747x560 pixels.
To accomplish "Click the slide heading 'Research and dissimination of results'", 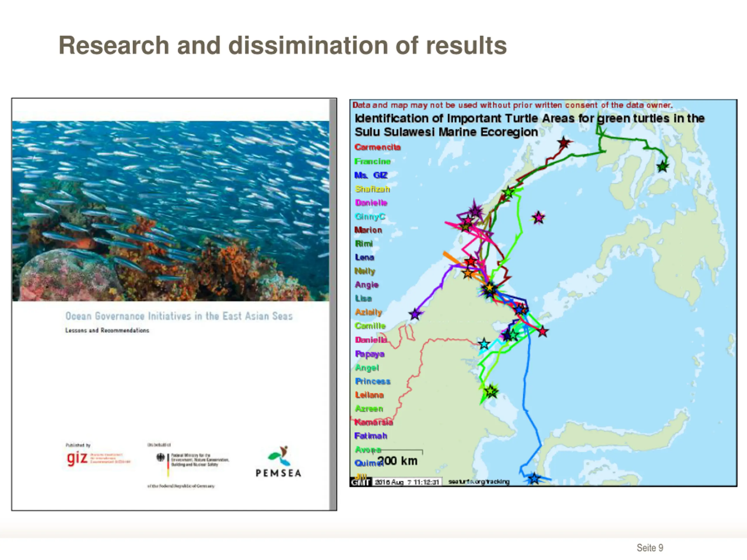I will point(283,45).
